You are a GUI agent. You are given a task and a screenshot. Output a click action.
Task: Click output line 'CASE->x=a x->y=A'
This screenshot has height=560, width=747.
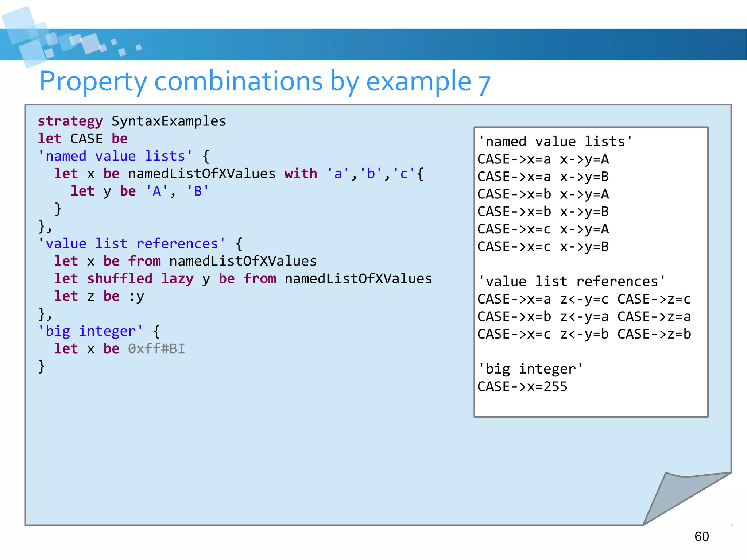[543, 159]
